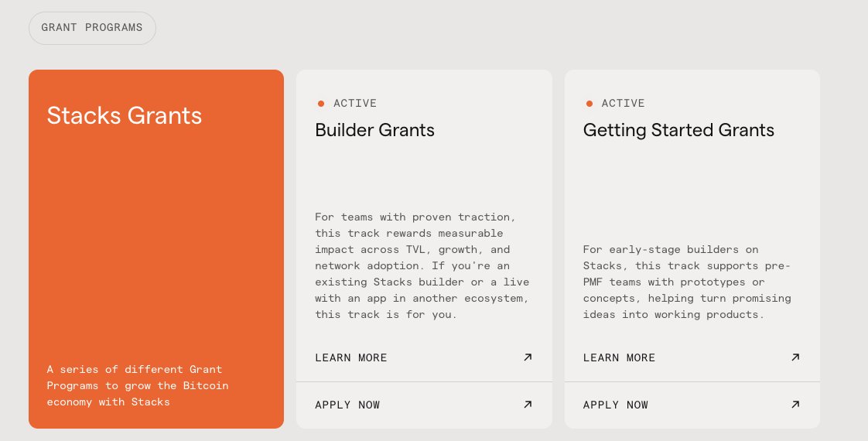This screenshot has width=868, height=441.
Task: Click arrow icon beside Builder Grants Apply Now
Action: pos(528,405)
